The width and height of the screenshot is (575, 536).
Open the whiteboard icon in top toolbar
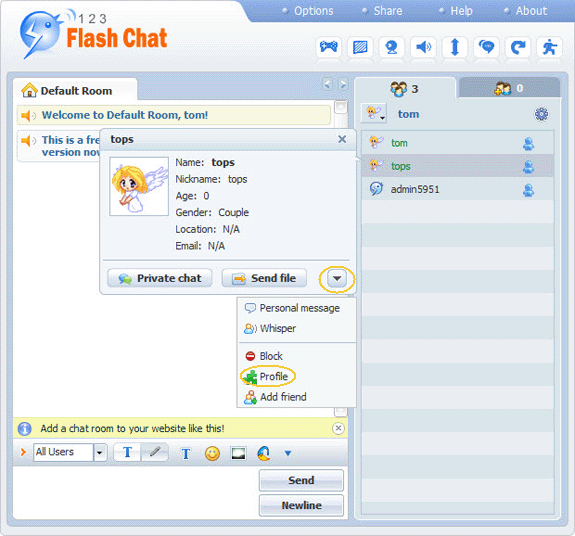(360, 47)
